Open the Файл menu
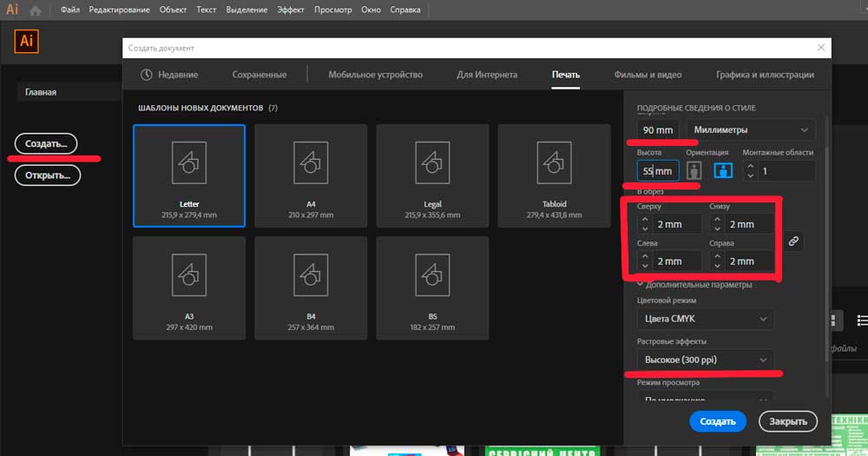 (69, 10)
